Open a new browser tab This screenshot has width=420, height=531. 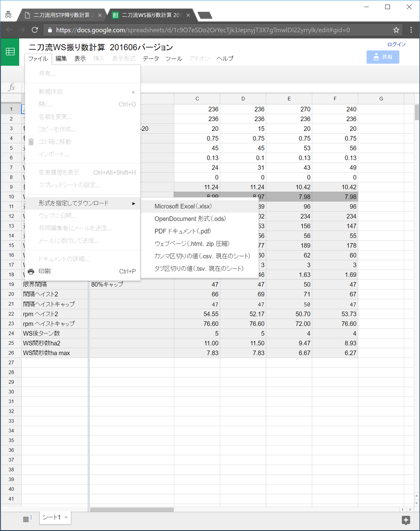click(205, 15)
